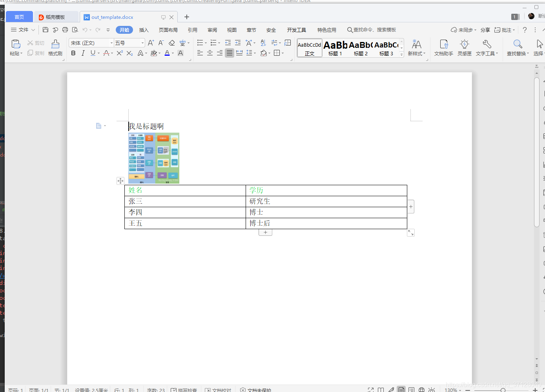Click the add-row plus below table
Image resolution: width=545 pixels, height=392 pixels.
coord(266,232)
